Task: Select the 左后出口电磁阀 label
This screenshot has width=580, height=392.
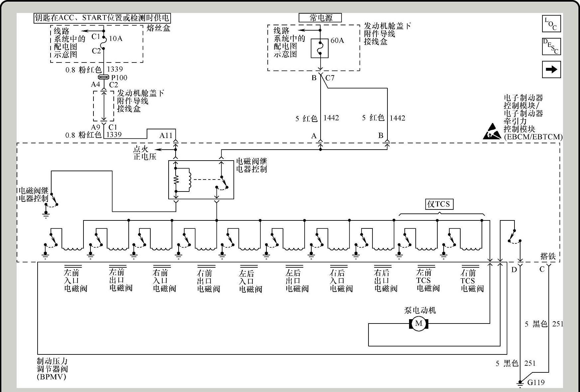Action: coord(297,281)
